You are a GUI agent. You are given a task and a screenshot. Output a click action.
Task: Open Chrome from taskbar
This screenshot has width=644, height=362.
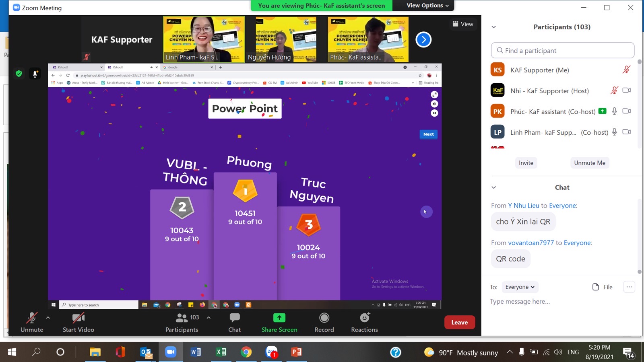[246, 352]
